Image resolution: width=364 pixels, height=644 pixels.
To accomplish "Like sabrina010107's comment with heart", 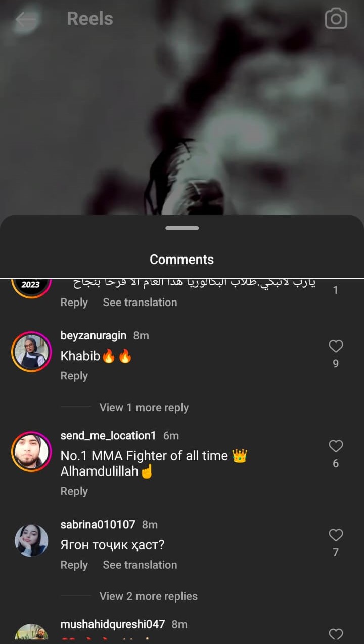I will tap(336, 535).
